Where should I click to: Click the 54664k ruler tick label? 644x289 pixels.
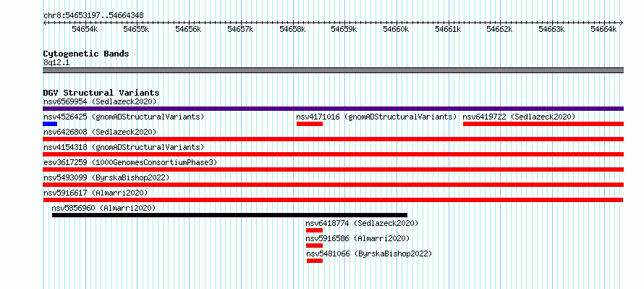(x=603, y=29)
